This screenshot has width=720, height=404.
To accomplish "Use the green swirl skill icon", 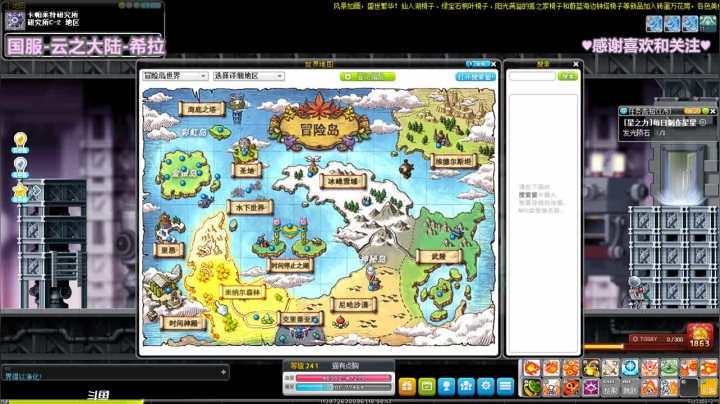I will (669, 368).
